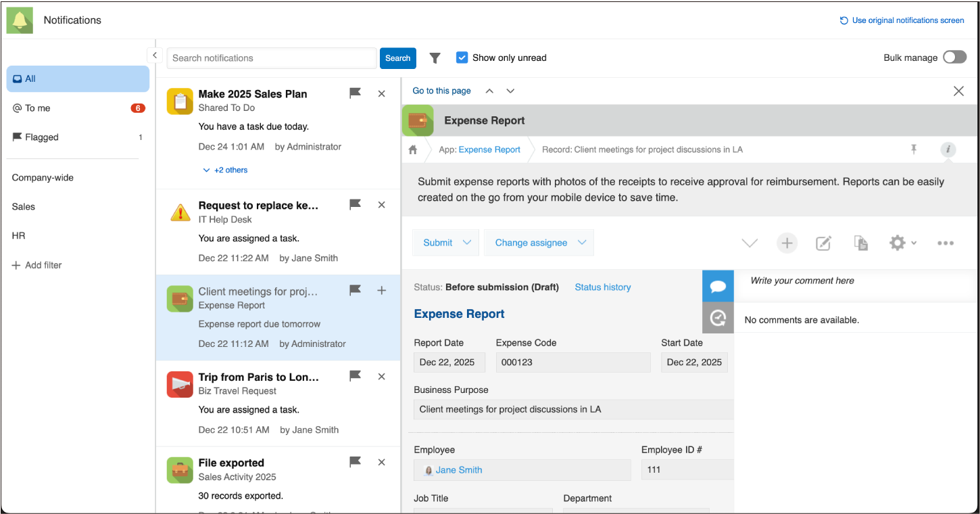Screen dimensions: 980x514
Task: Click the filter funnel icon
Action: [x=435, y=58]
